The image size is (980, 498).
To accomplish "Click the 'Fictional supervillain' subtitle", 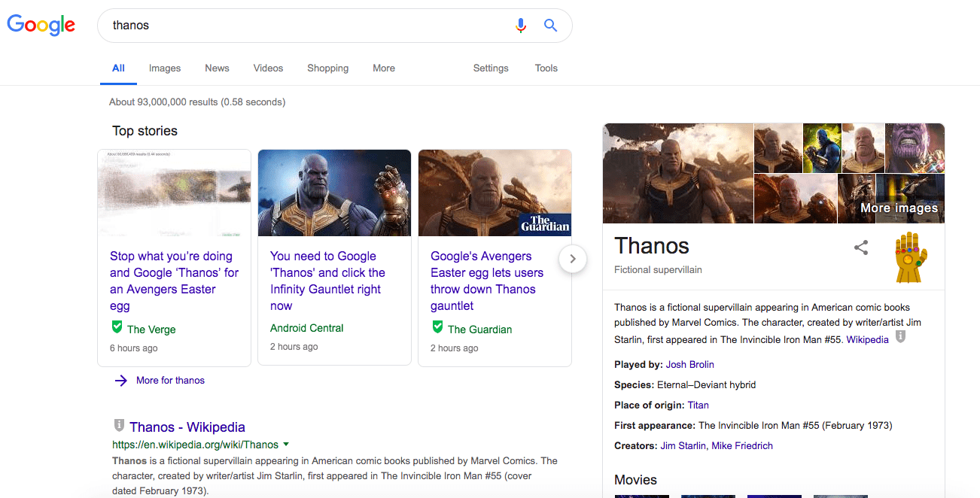I will [x=658, y=270].
